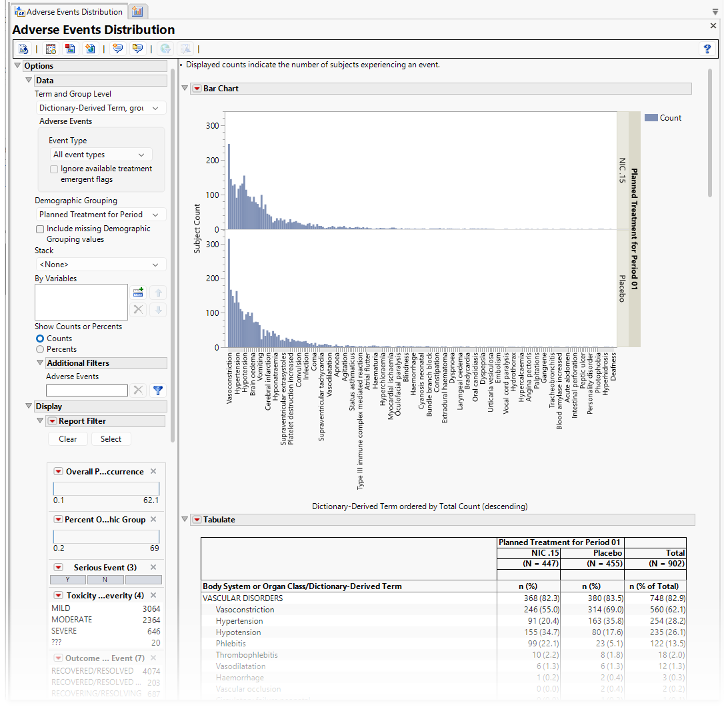
Task: Click the first yellow speech bubble toolbar icon
Action: point(118,49)
